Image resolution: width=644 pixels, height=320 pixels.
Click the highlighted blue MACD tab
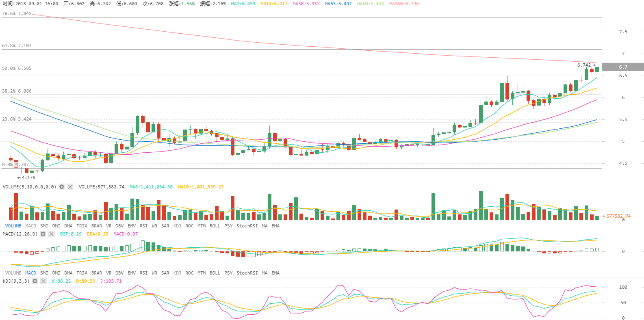[30, 273]
